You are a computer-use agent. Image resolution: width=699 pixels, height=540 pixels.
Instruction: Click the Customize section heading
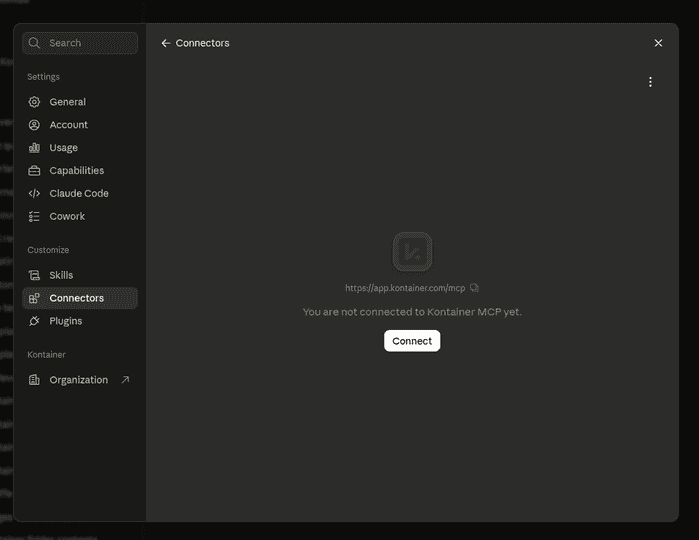(48, 250)
